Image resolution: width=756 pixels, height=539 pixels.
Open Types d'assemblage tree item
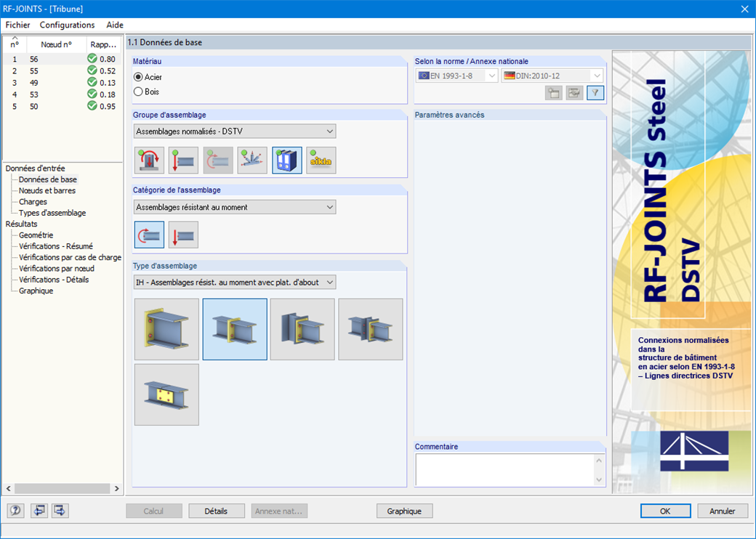coord(52,212)
